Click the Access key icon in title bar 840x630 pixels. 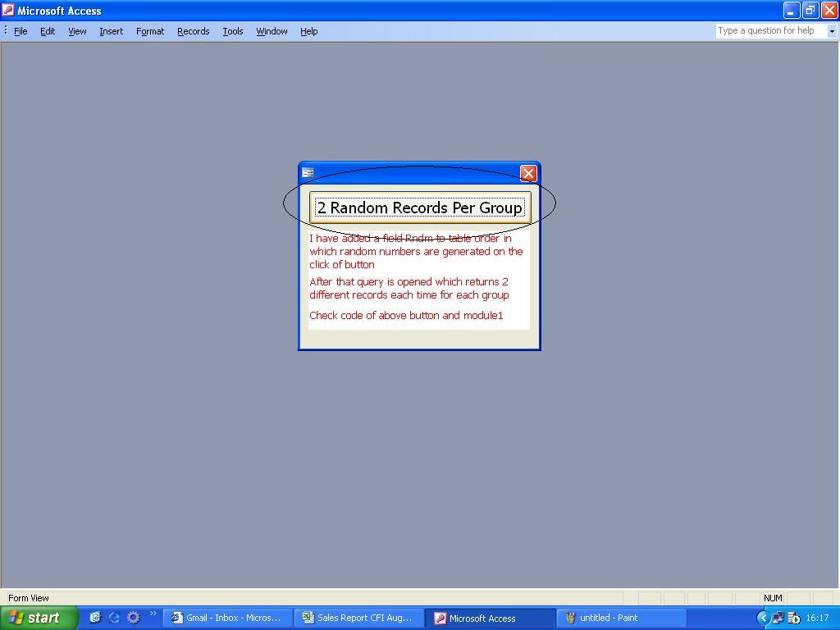point(8,10)
